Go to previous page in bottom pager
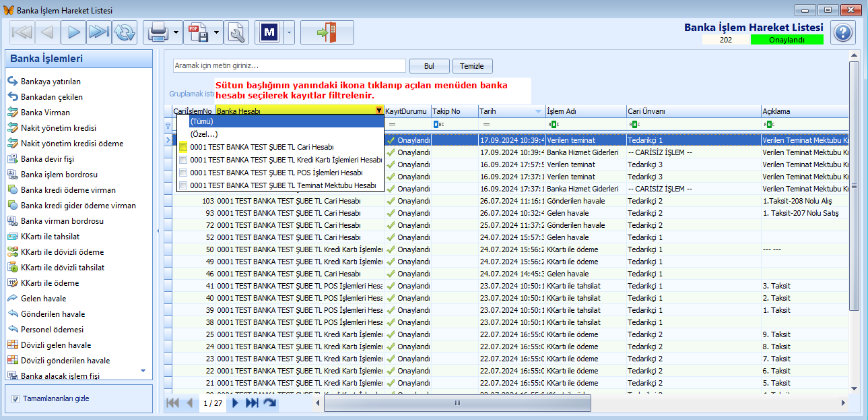Screen dimensions: 868x420 point(189,403)
